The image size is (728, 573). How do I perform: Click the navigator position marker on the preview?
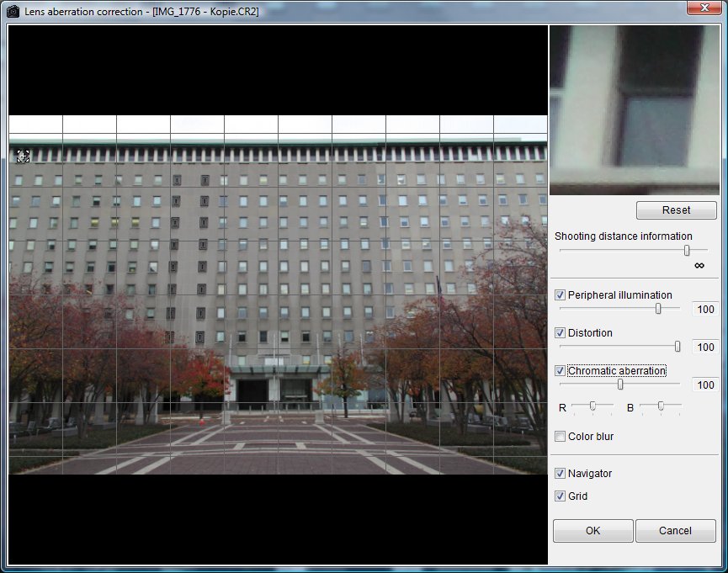pyautogui.click(x=24, y=156)
